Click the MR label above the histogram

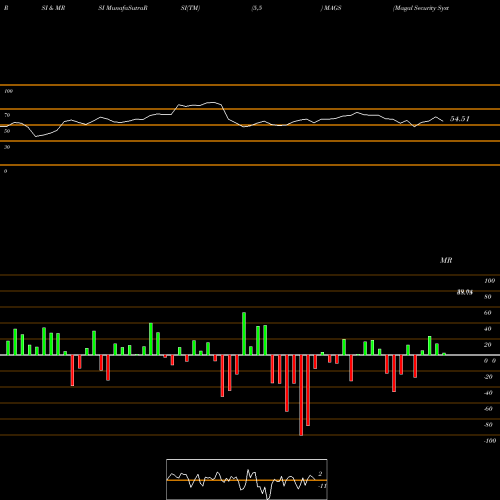click(x=446, y=260)
